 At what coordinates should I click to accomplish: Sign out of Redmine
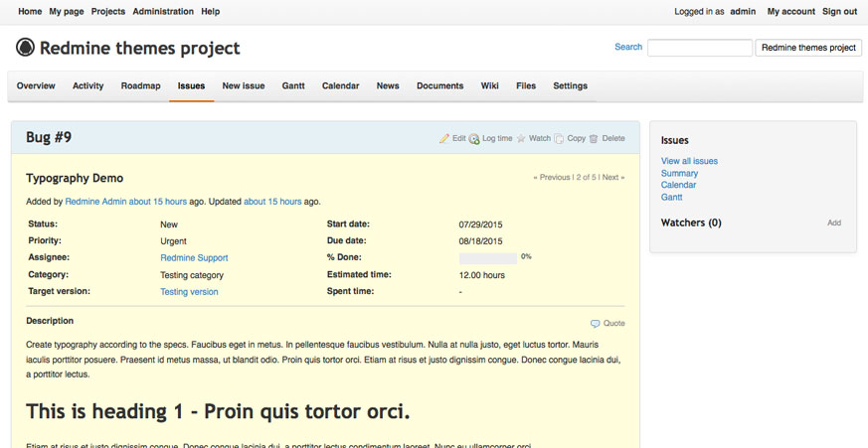[840, 11]
